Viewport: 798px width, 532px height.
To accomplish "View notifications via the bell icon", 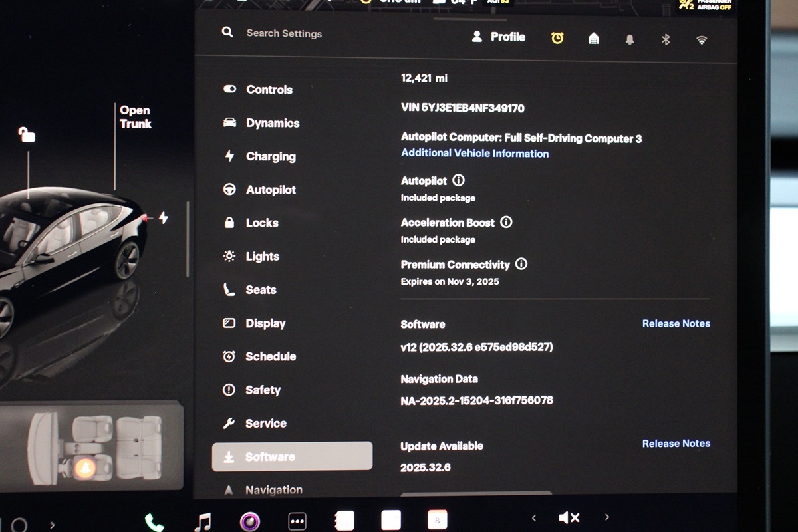I will tap(630, 39).
